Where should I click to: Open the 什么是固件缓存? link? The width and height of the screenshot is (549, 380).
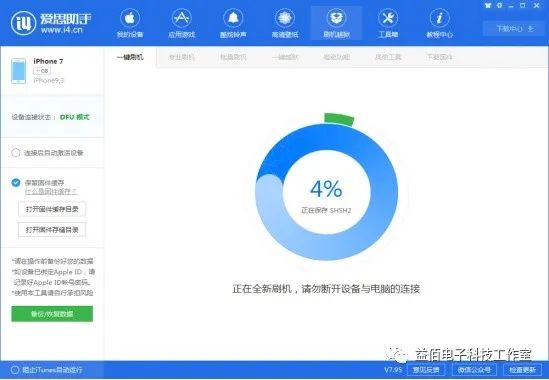click(50, 192)
